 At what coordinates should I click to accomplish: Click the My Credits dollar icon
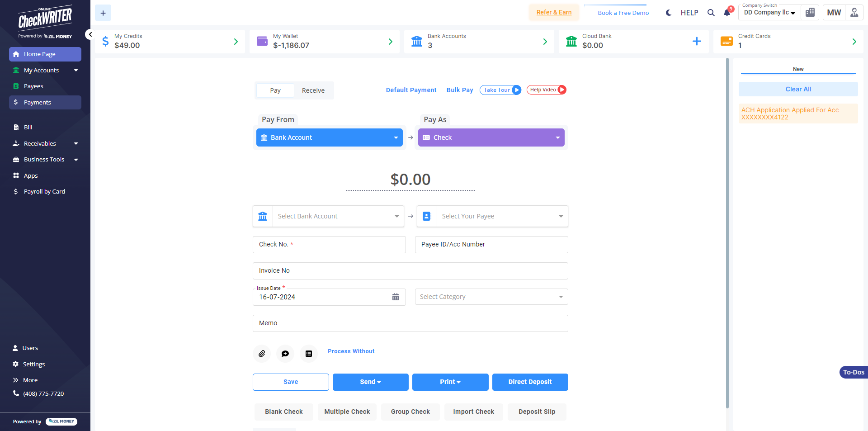(105, 42)
